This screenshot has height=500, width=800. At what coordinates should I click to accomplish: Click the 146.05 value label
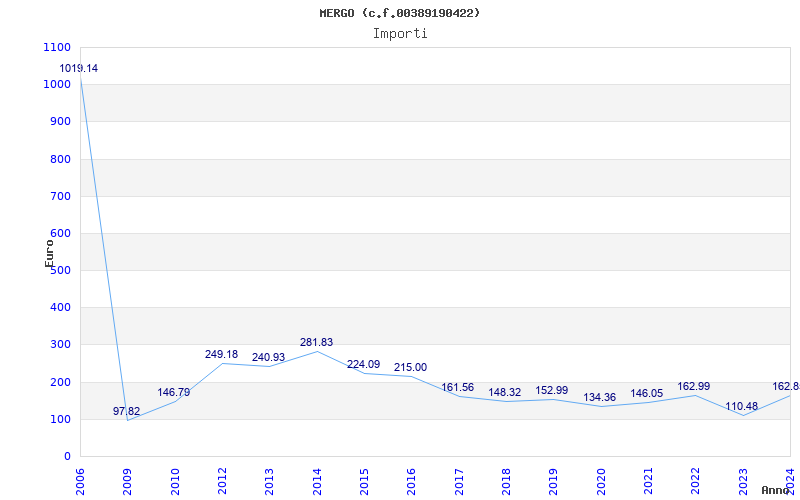(646, 393)
